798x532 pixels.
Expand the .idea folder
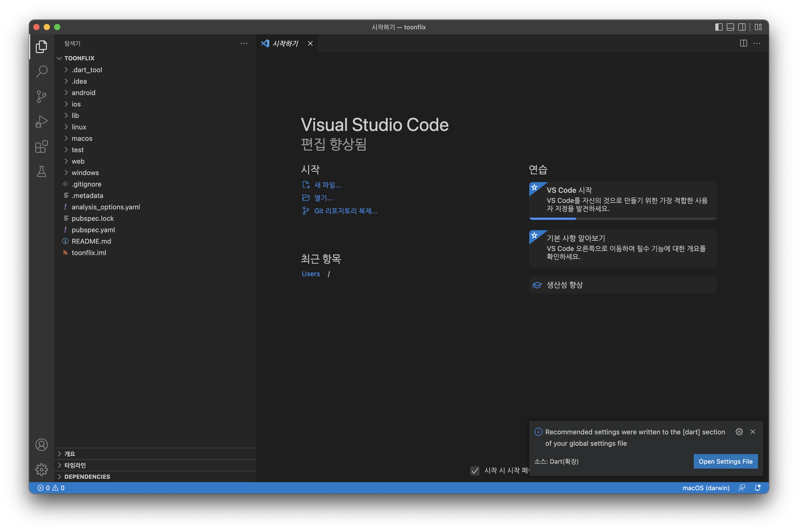click(155, 81)
